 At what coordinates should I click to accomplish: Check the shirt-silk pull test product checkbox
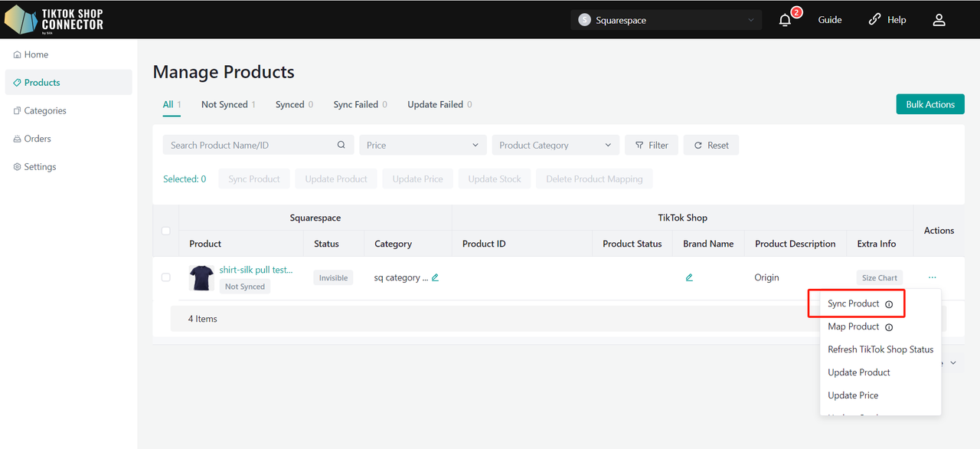[166, 277]
